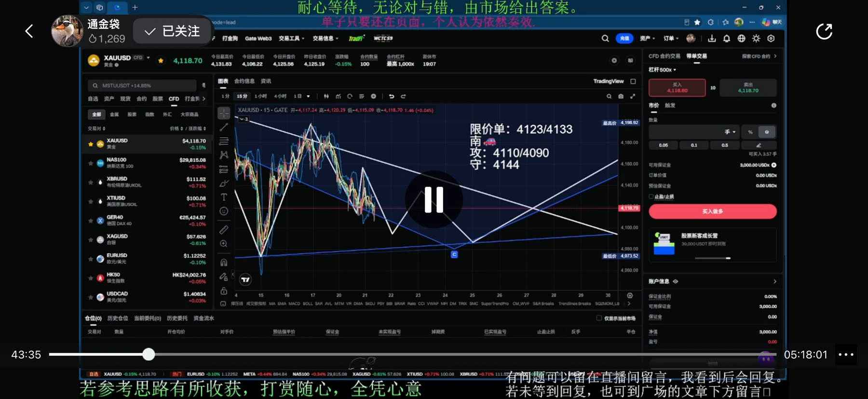Image resolution: width=868 pixels, height=399 pixels.
Task: Open the 资产 dropdown in top bar
Action: pyautogui.click(x=647, y=39)
